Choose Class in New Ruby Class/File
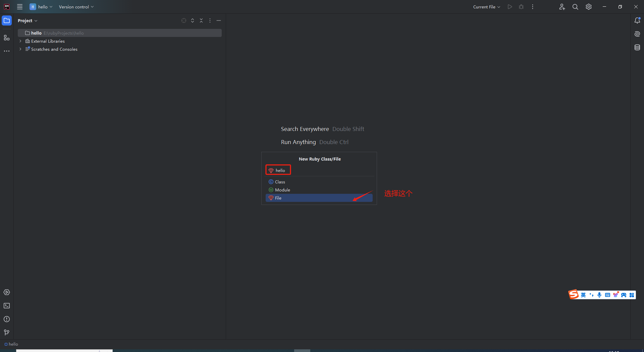 (x=319, y=182)
